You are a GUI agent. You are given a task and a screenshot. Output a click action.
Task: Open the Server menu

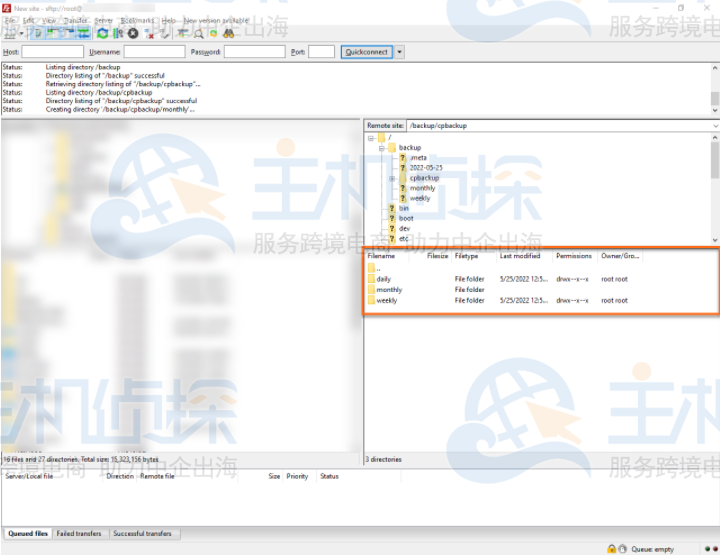103,21
